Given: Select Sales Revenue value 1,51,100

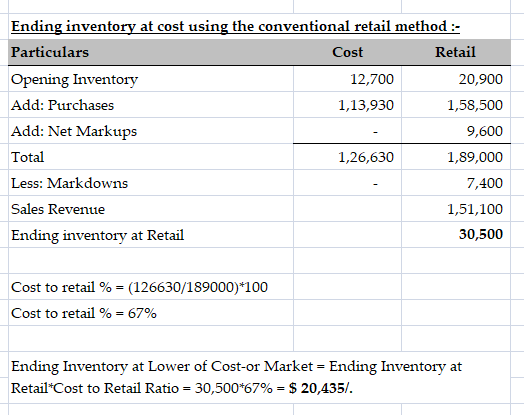Looking at the screenshot, I should click(x=475, y=209).
